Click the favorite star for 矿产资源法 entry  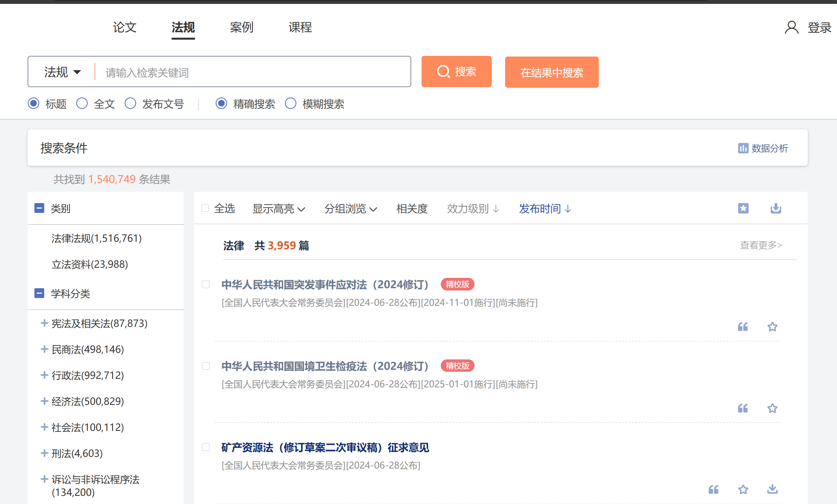point(743,489)
